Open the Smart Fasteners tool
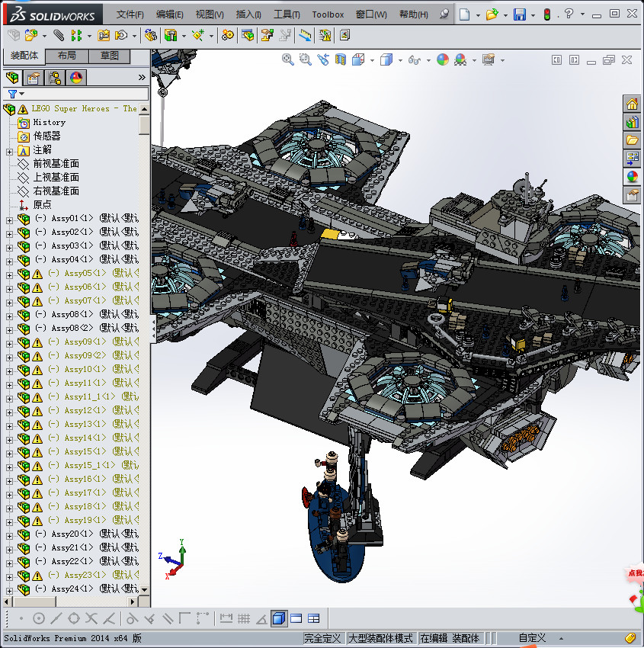 [x=104, y=36]
